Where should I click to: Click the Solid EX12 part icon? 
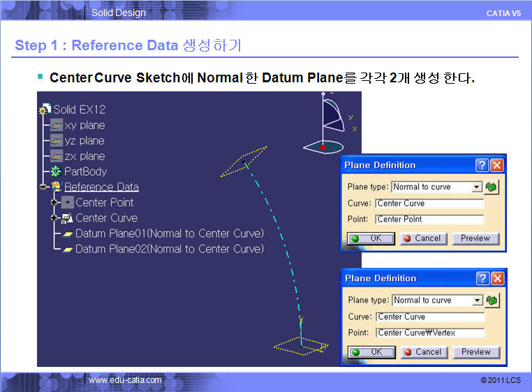pos(45,110)
